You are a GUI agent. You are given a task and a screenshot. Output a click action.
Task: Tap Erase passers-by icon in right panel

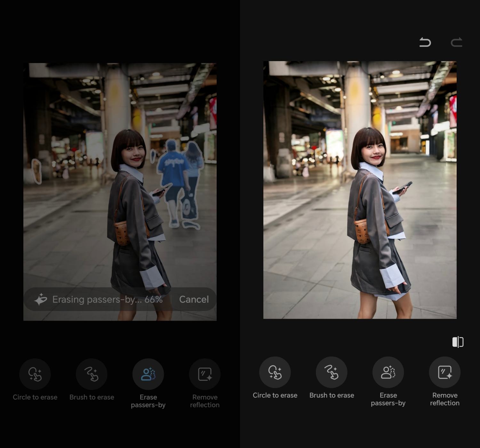pyautogui.click(x=388, y=372)
